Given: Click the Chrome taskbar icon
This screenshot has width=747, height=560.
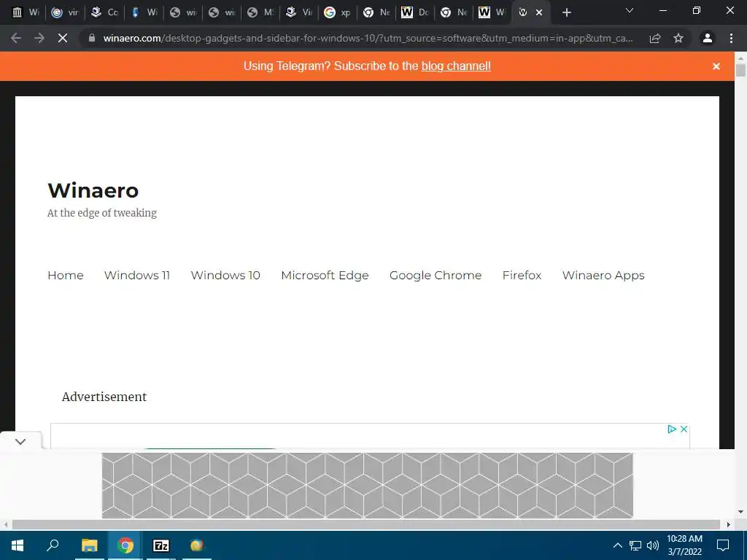Looking at the screenshot, I should click(125, 545).
